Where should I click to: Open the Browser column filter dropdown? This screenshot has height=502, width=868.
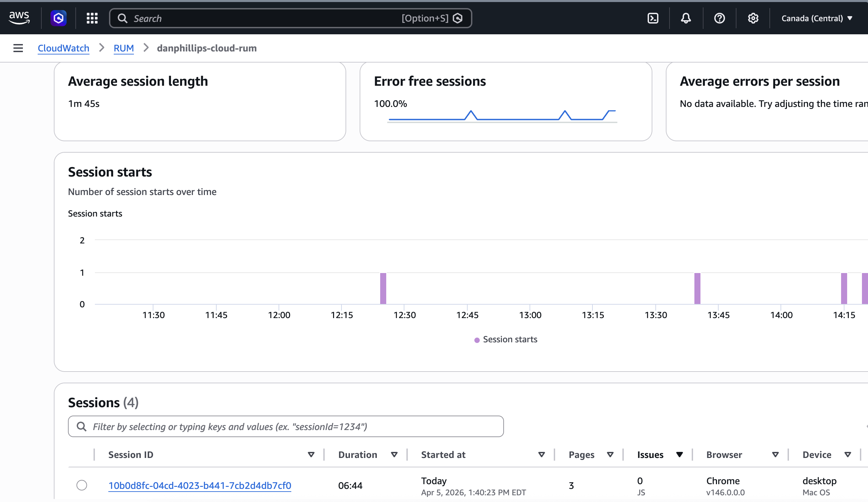point(775,455)
